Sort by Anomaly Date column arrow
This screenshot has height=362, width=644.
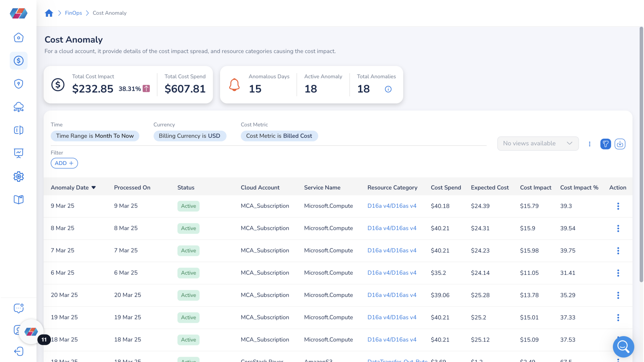(94, 188)
